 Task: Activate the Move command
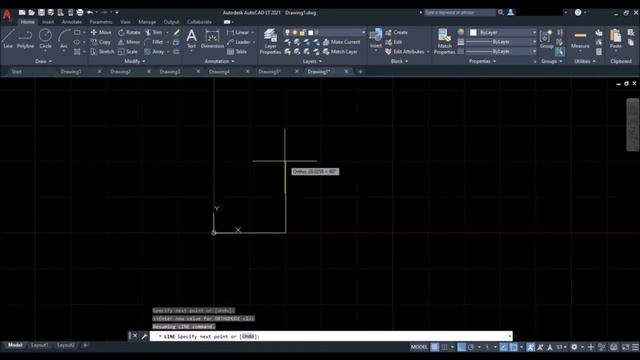[101, 32]
